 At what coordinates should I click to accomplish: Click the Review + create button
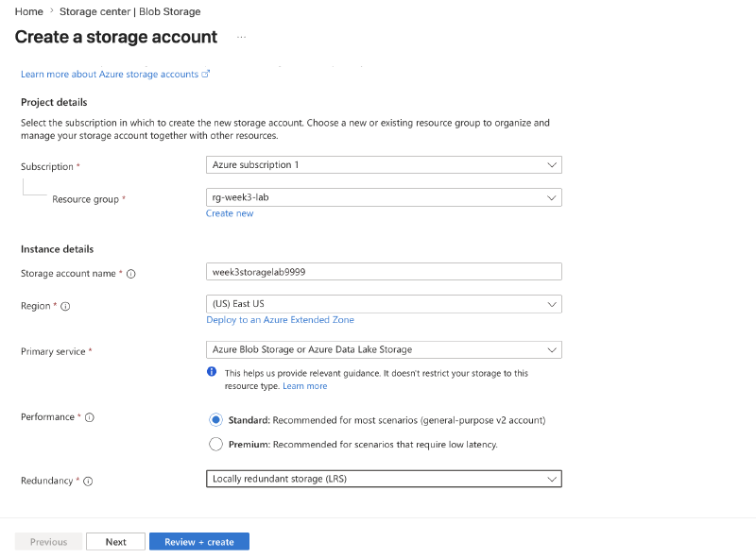pos(199,542)
